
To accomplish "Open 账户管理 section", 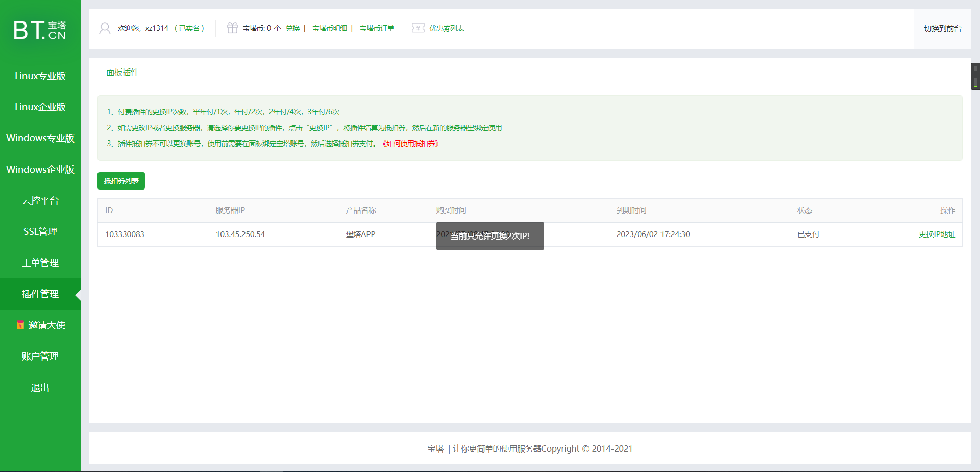I will 40,356.
